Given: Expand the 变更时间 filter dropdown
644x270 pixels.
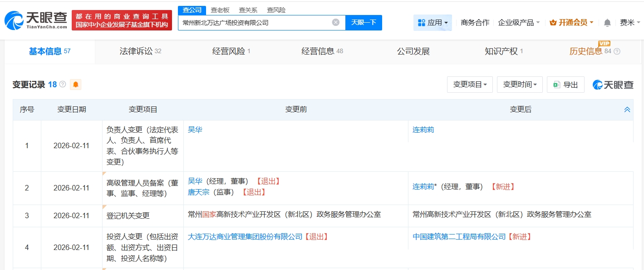Looking at the screenshot, I should (520, 85).
